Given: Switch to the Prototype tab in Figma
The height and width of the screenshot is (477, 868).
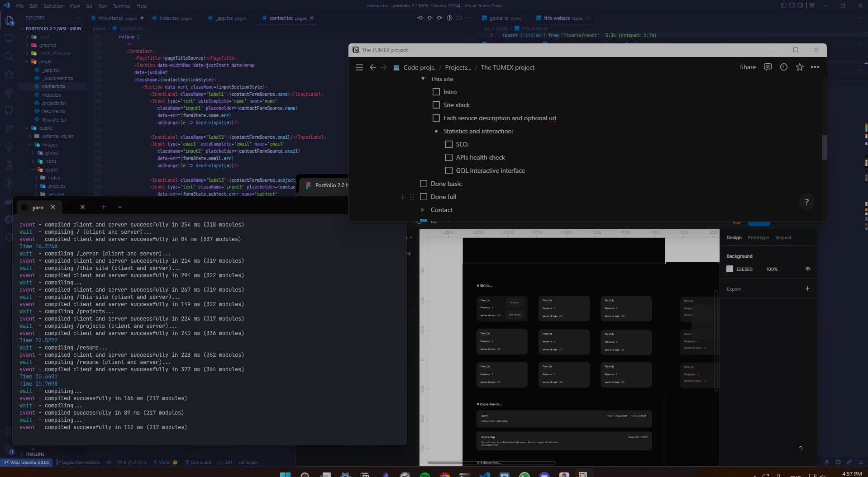Looking at the screenshot, I should coord(758,237).
